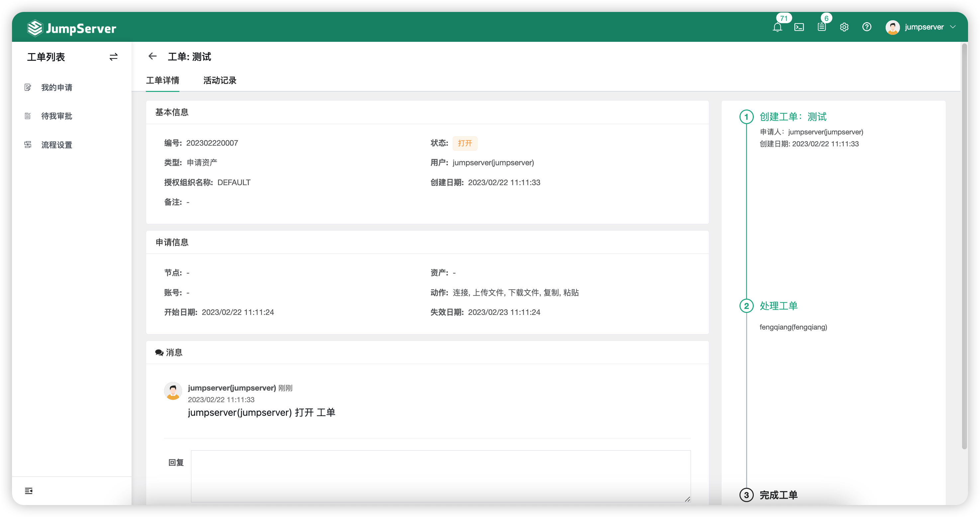Screen dimensions: 980x517
Task: Click inside the 回复 reply text box
Action: pyautogui.click(x=440, y=475)
